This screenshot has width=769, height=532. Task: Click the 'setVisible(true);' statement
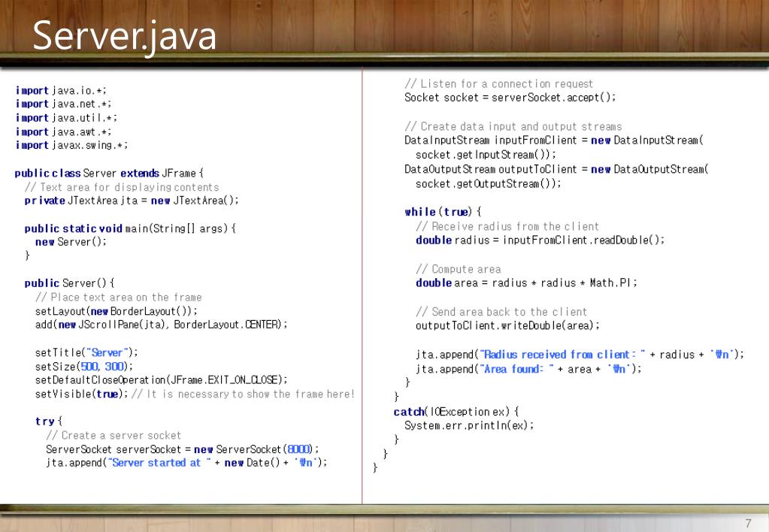[81, 394]
